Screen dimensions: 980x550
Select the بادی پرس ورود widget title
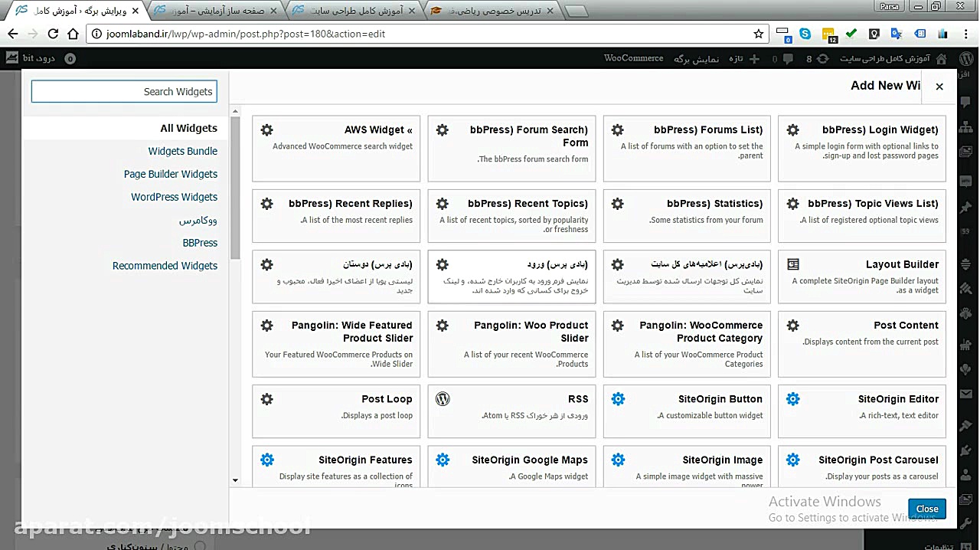[558, 264]
